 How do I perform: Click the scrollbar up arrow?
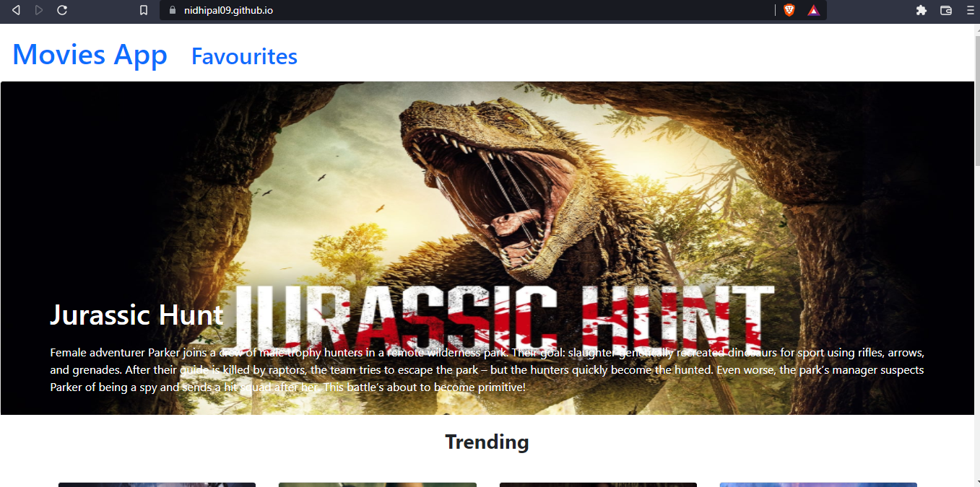click(x=976, y=30)
